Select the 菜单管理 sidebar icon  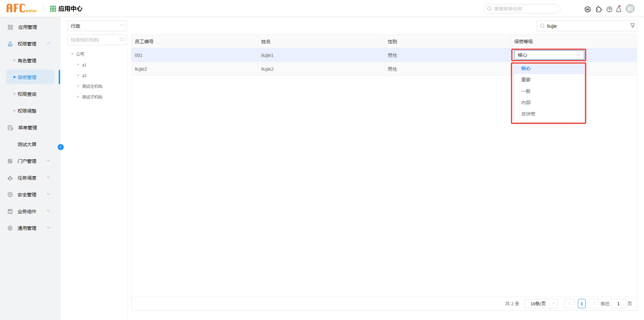tap(10, 127)
